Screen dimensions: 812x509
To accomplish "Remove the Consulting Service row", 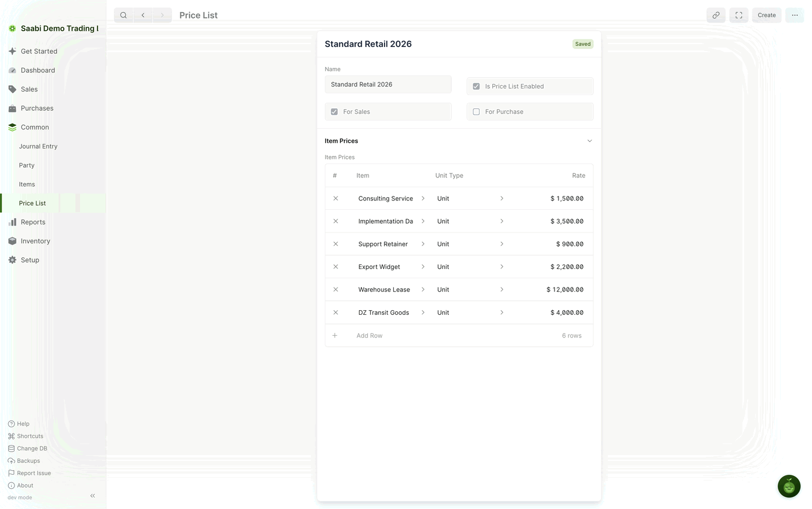I will click(335, 198).
